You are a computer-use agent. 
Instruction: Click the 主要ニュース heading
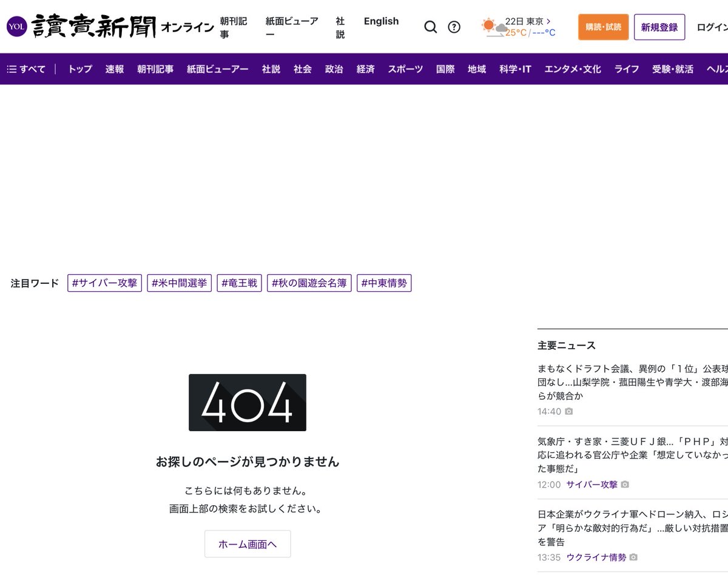pos(567,345)
